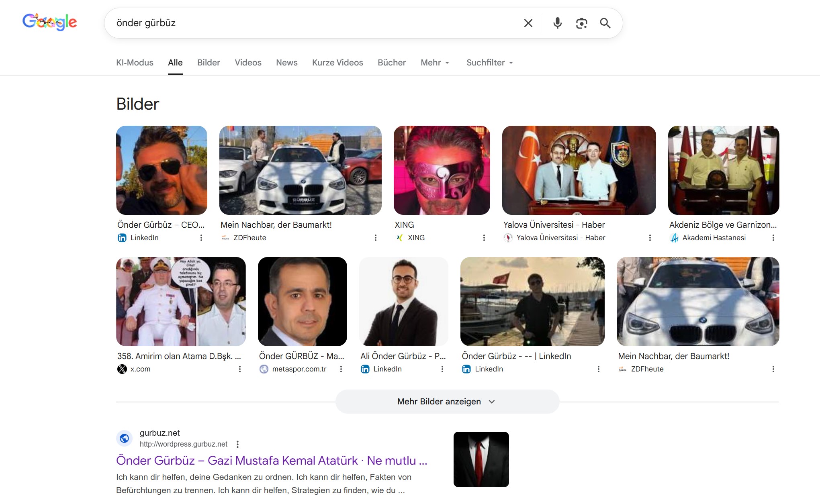Open KI-Modus tab
Viewport: 820px width, 504px height.
click(135, 63)
